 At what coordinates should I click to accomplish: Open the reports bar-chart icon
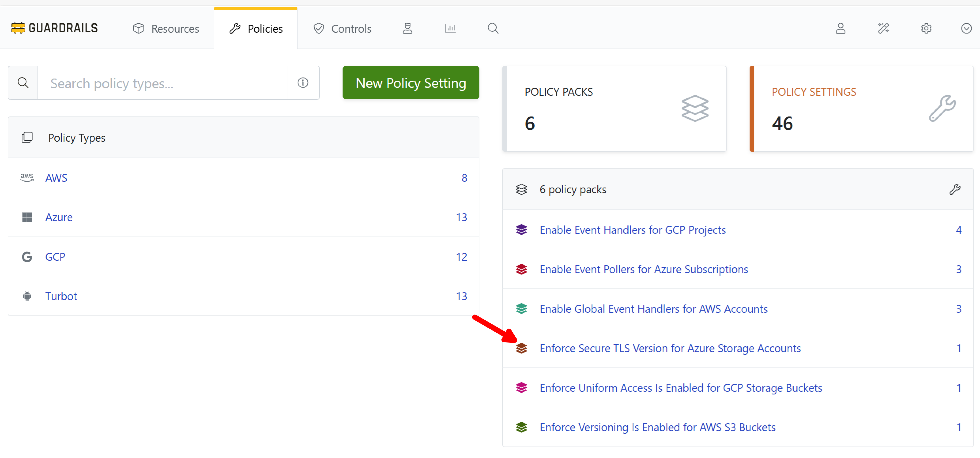[450, 28]
